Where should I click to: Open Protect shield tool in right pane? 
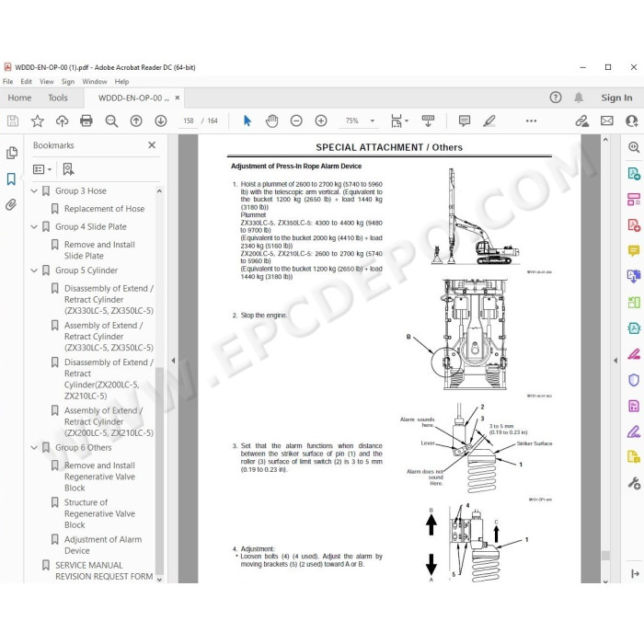pyautogui.click(x=634, y=380)
